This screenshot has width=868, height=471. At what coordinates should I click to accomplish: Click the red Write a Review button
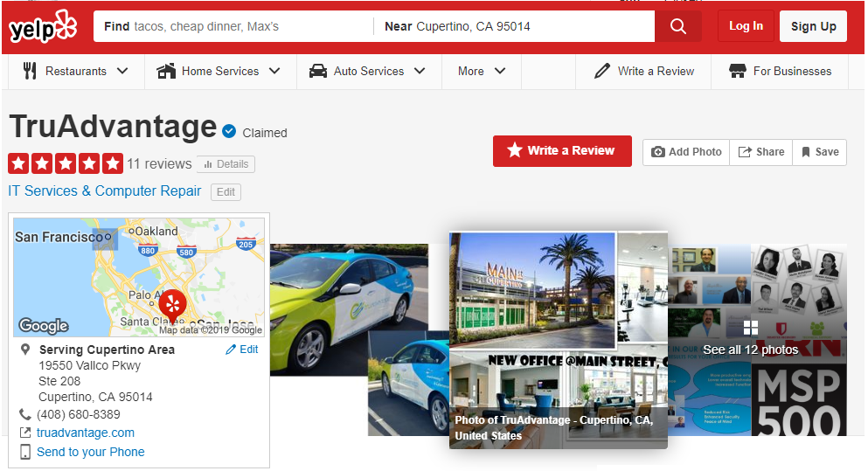coord(562,150)
